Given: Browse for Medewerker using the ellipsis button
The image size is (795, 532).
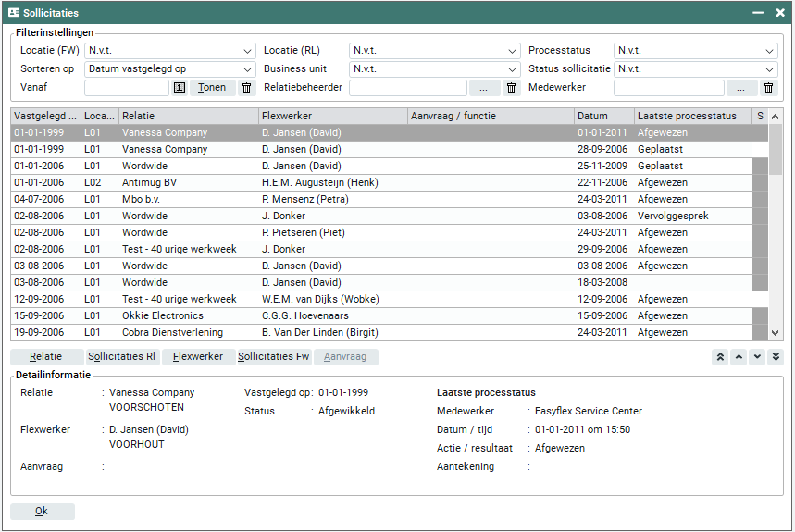Looking at the screenshot, I should point(741,88).
